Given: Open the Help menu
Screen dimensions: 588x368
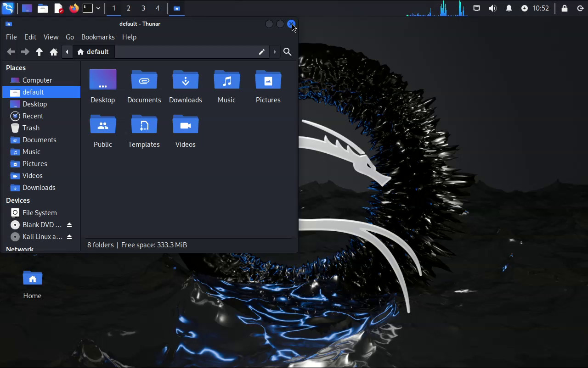Looking at the screenshot, I should tap(129, 37).
